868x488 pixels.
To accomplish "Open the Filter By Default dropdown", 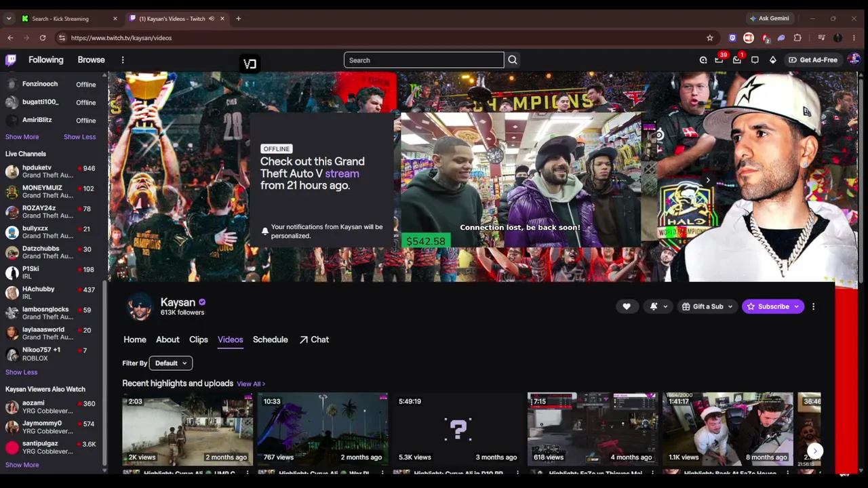I will click(170, 363).
